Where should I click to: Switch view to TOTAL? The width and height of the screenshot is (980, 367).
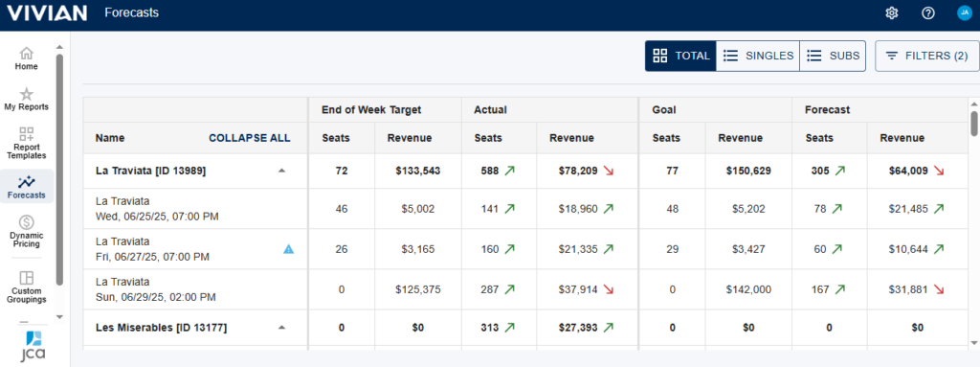point(680,56)
